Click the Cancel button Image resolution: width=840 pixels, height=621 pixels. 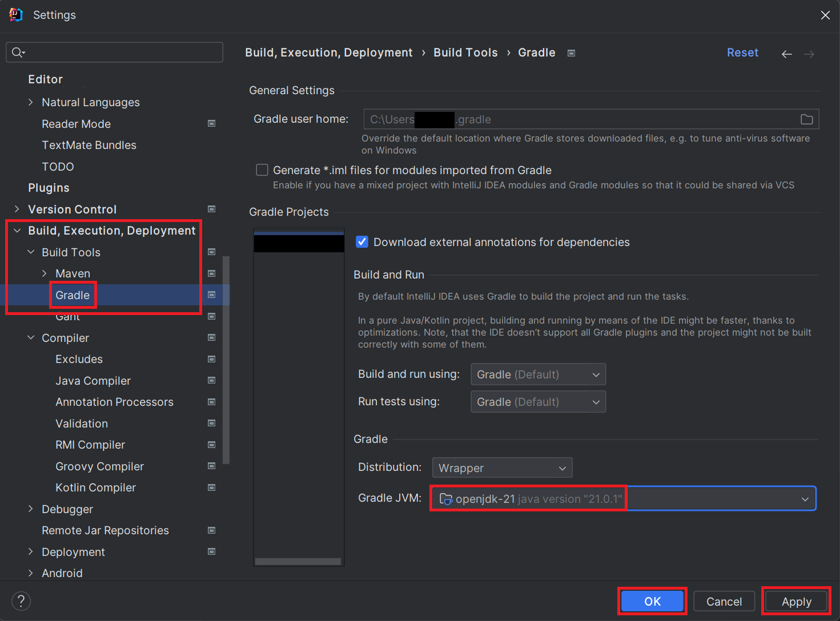(724, 601)
